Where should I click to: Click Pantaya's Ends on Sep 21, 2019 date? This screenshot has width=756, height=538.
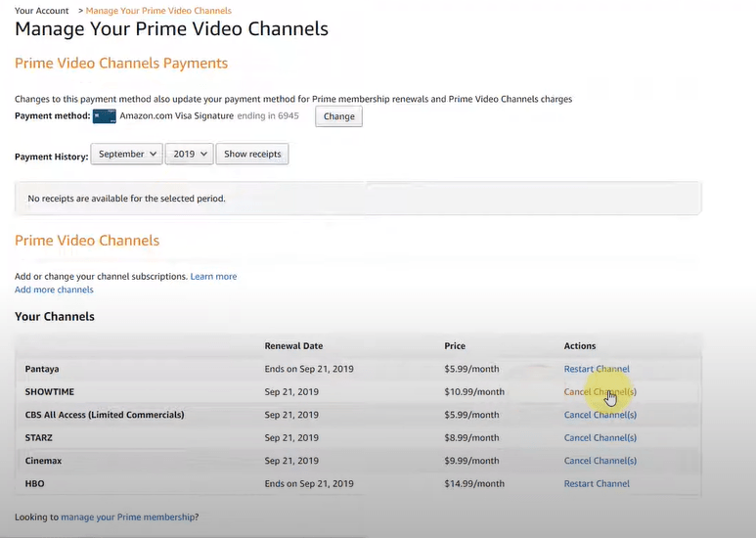coord(309,369)
